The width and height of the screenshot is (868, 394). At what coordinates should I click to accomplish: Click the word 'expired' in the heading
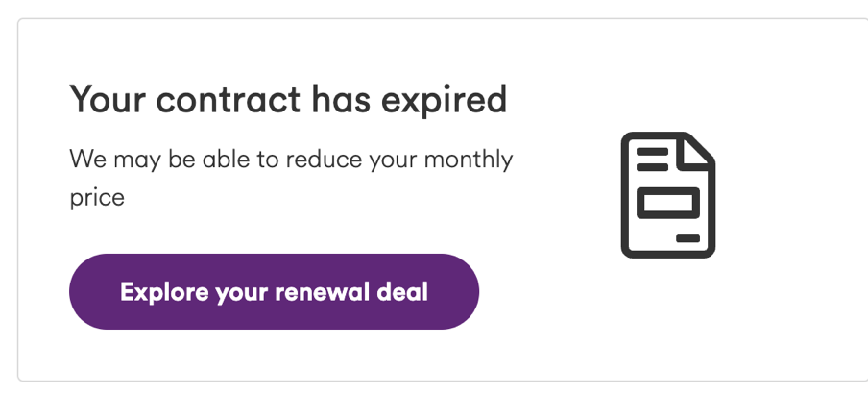coord(445,101)
